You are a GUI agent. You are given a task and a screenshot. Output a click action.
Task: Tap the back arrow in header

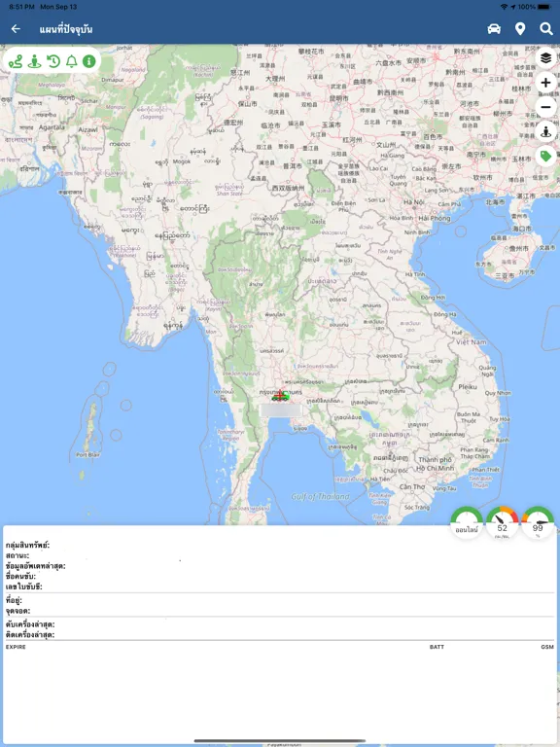(x=16, y=29)
